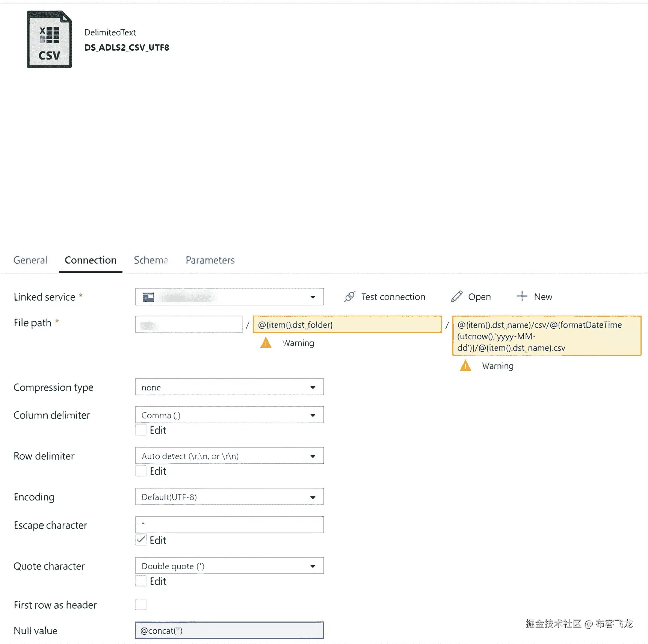Click the @{item().dst_folder} directory field
This screenshot has height=644, width=648.
click(347, 324)
